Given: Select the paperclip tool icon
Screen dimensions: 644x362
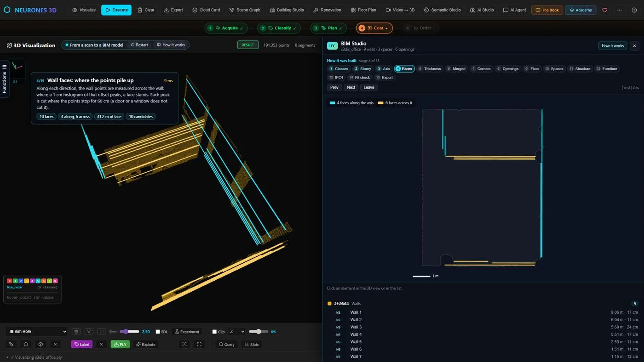Looking at the screenshot, I should coord(11,345).
